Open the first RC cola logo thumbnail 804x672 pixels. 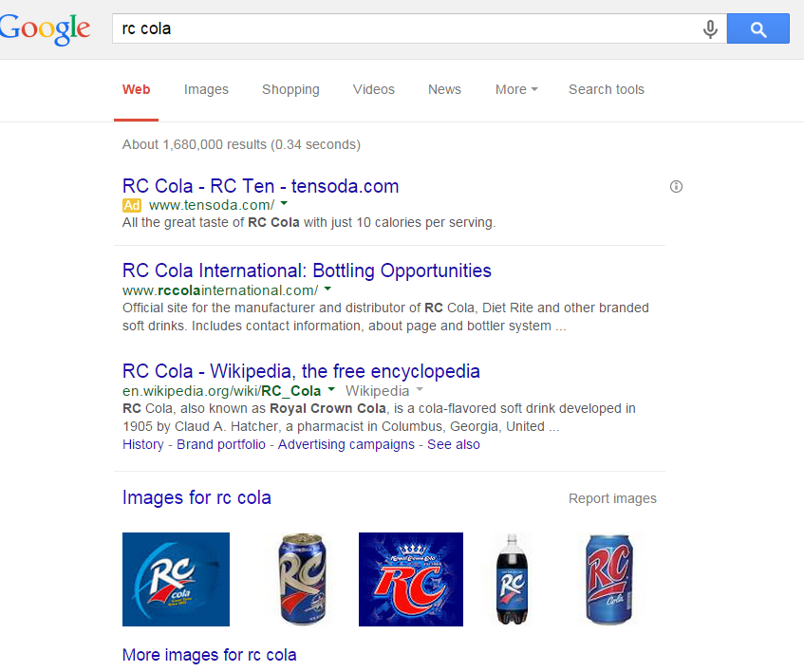(x=176, y=579)
